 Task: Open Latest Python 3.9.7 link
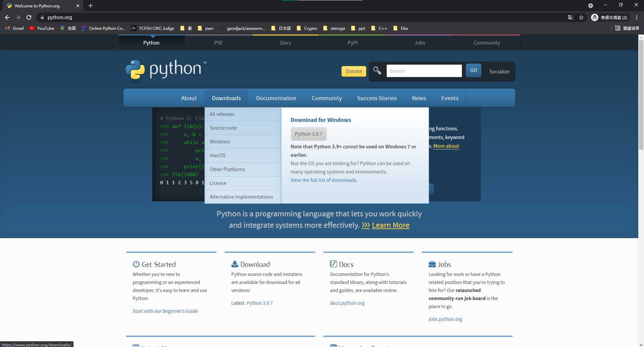(260, 303)
